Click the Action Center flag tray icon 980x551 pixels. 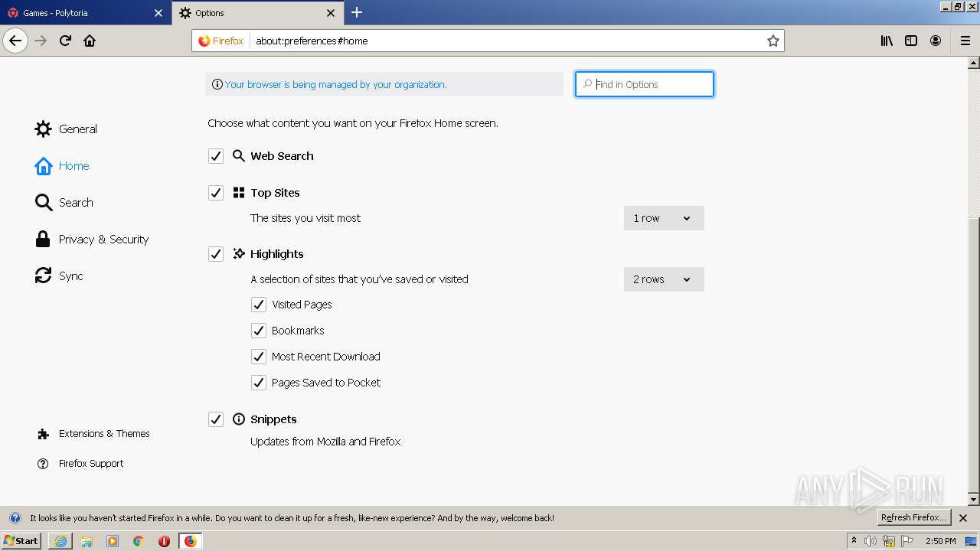907,541
